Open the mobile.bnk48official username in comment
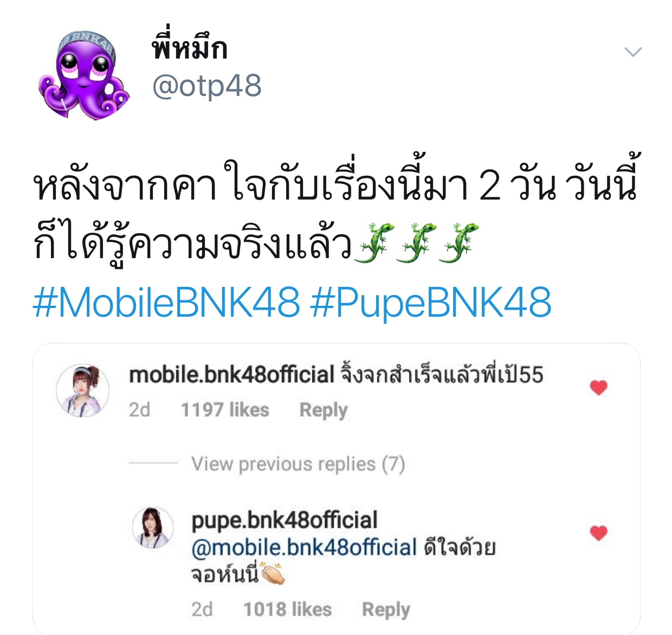 tap(231, 375)
